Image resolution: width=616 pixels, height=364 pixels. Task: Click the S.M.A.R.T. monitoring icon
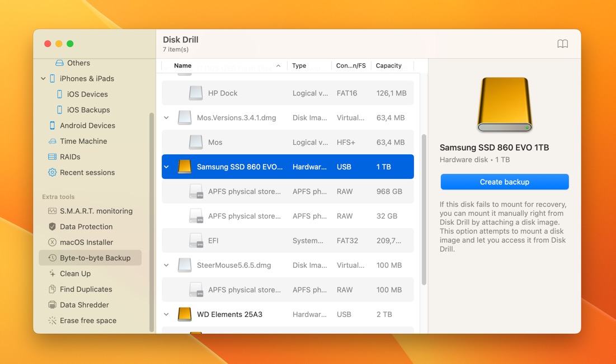(x=52, y=211)
